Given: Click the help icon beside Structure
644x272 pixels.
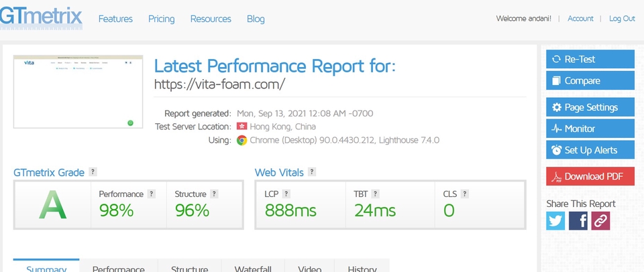Looking at the screenshot, I should point(214,194).
